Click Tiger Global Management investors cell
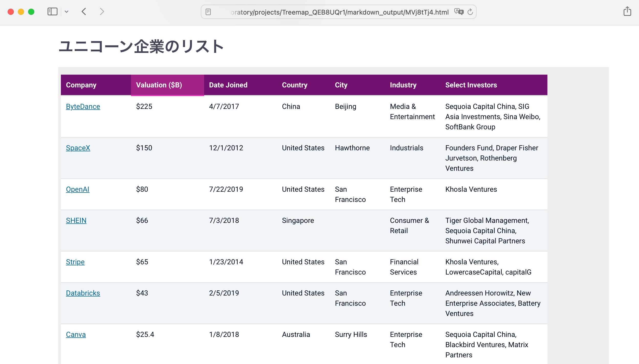This screenshot has width=639, height=364. pyautogui.click(x=494, y=231)
